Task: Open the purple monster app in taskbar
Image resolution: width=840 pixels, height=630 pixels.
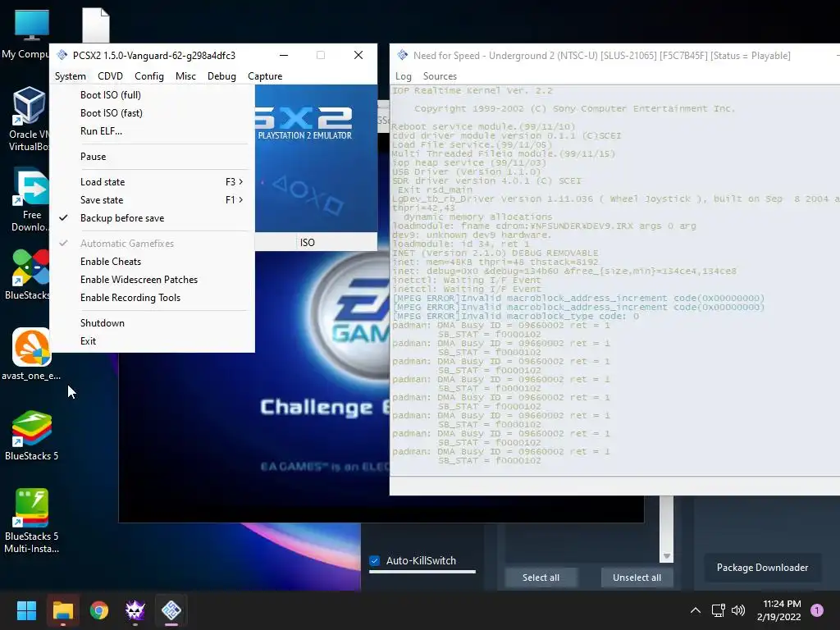Action: (x=135, y=610)
